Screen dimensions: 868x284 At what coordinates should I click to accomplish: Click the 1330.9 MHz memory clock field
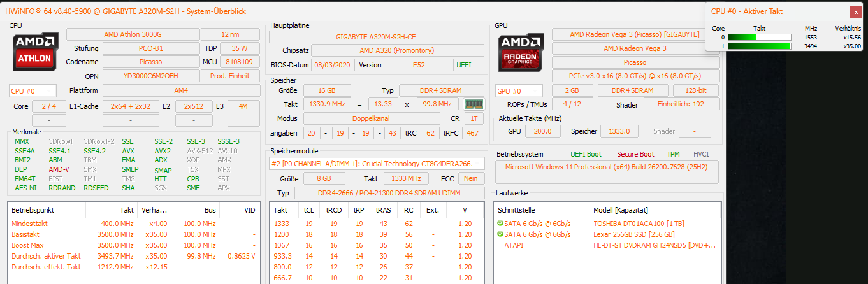click(x=326, y=104)
